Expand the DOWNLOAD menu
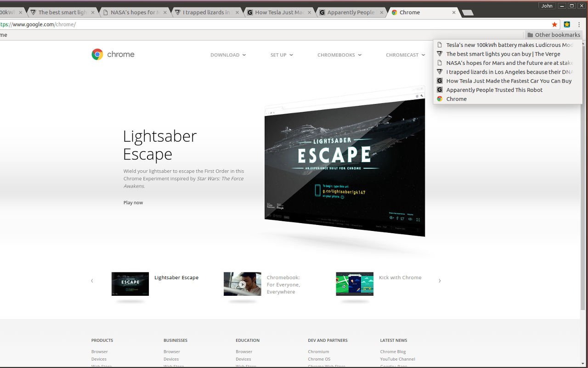Image resolution: width=588 pixels, height=368 pixels. (x=228, y=55)
